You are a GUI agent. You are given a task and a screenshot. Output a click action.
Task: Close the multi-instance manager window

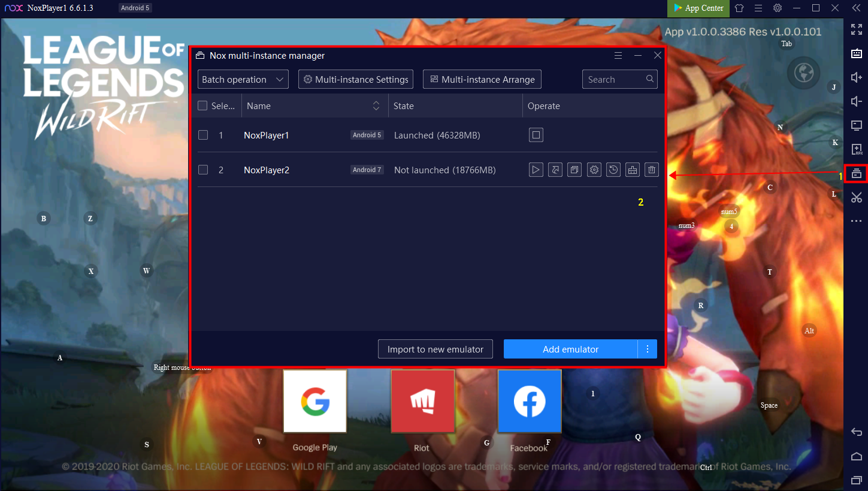[x=657, y=55]
